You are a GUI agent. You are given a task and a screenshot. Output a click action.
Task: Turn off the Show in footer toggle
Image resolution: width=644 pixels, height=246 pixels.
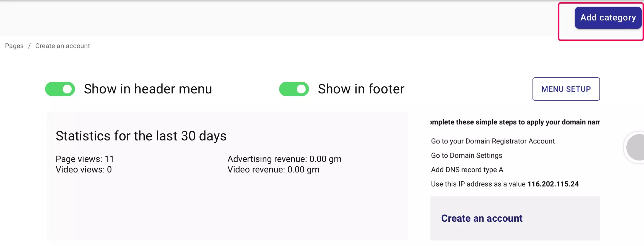294,89
